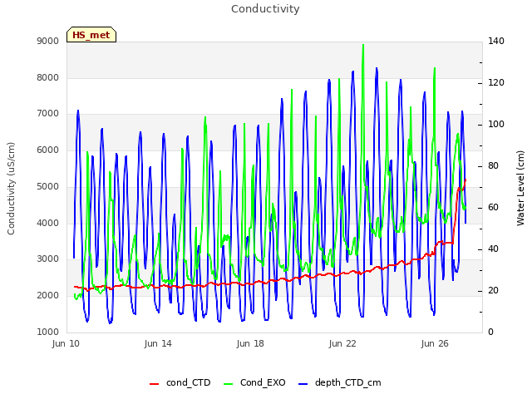
Task: Click the 3000 left axis value
Action: (48, 259)
